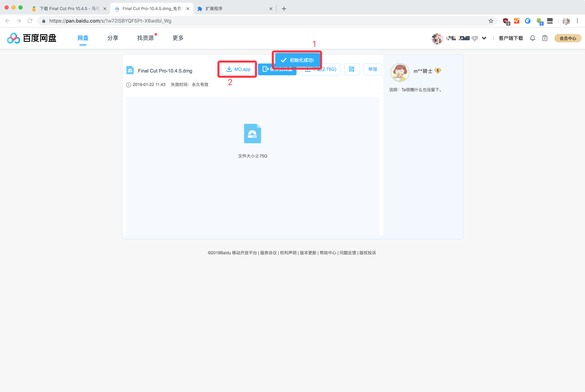Click the sharer avatar of m**骑士
The width and height of the screenshot is (585, 392).
coord(400,72)
